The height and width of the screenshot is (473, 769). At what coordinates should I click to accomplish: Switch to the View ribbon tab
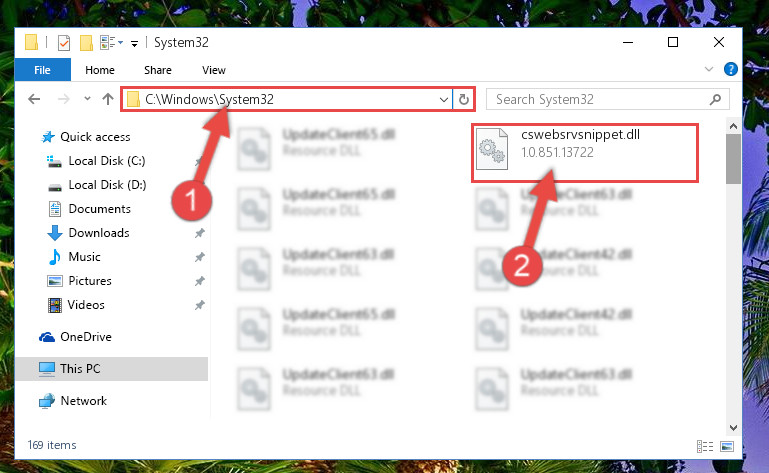pyautogui.click(x=214, y=70)
